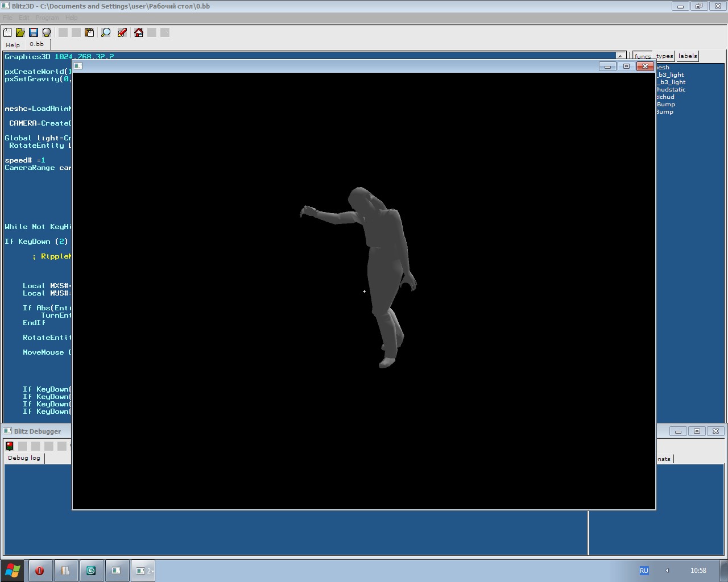Expand hidden system tray icons arrow
Viewport: 728px width, 582px height.
point(667,571)
